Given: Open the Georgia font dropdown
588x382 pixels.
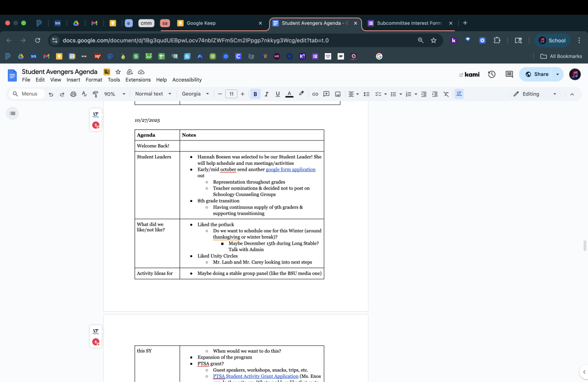Looking at the screenshot, I should pos(195,94).
